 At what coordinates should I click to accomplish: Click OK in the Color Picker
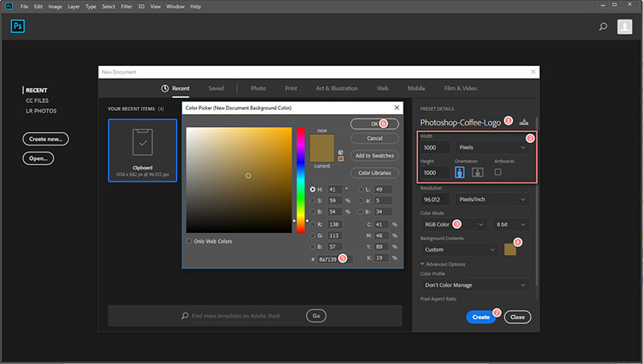pyautogui.click(x=373, y=124)
